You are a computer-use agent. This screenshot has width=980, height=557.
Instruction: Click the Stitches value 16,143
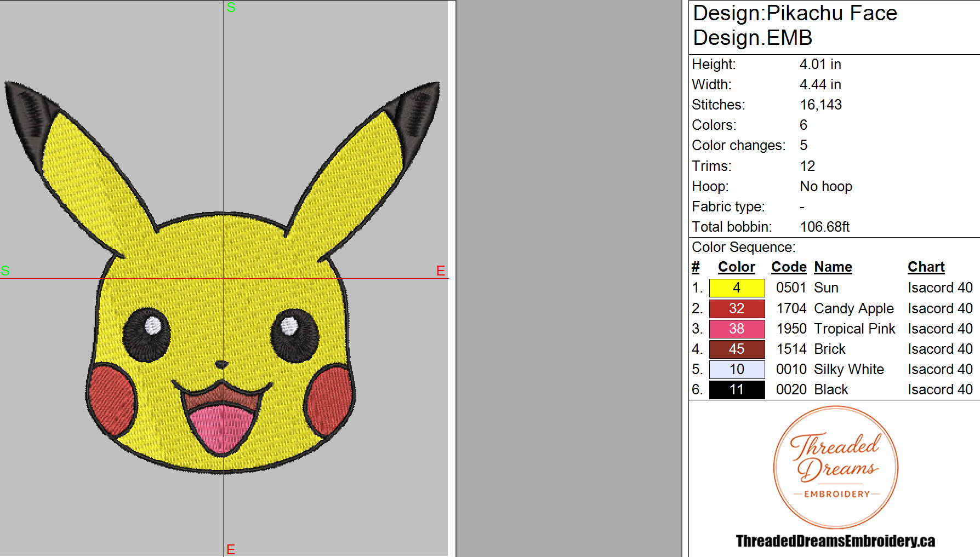(x=821, y=105)
